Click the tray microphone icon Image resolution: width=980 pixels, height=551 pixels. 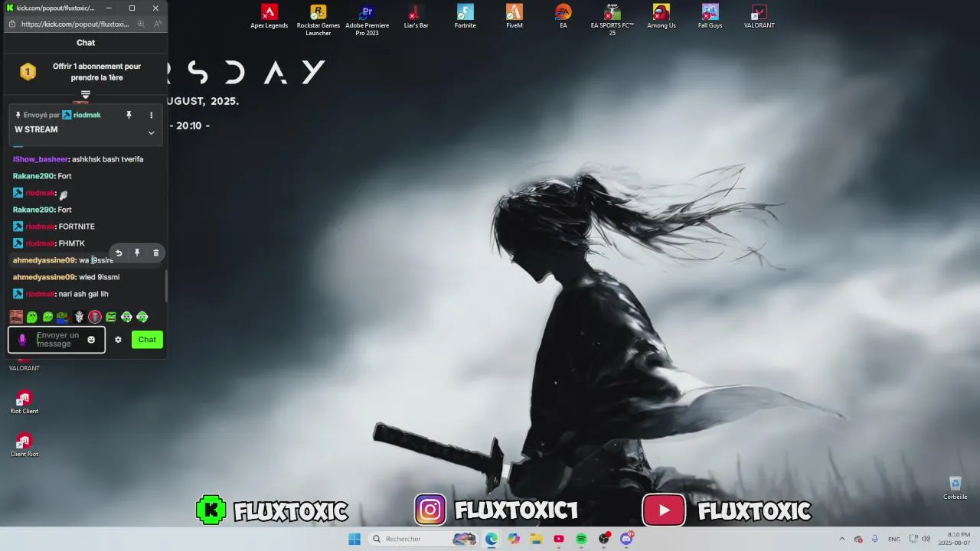875,539
